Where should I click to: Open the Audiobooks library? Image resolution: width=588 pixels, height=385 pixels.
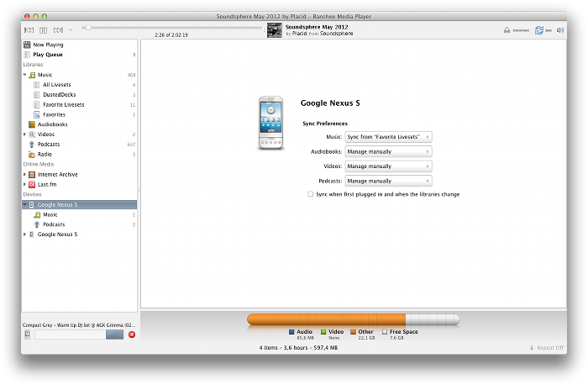(x=52, y=124)
